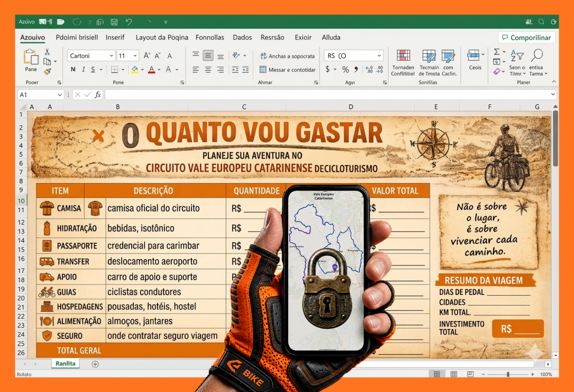Click decrease decimal places icon
This screenshot has width=574, height=392.
(380, 70)
